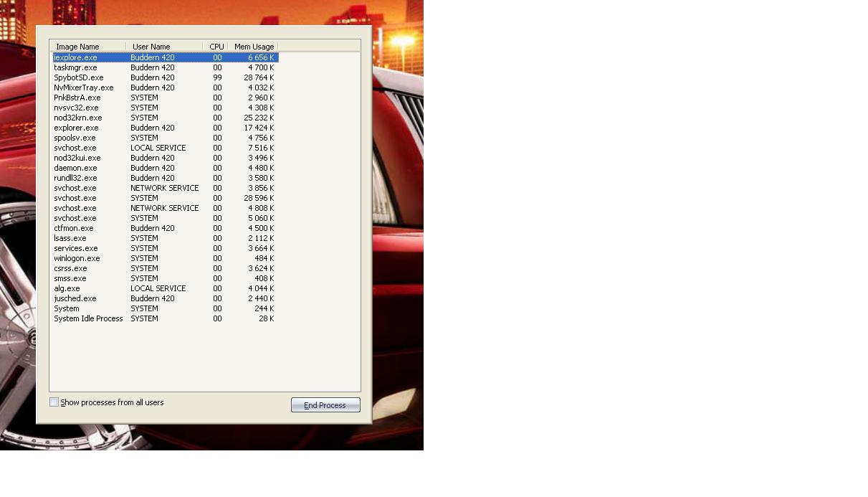Select the alg.exe process
This screenshot has height=497, width=868.
(x=165, y=288)
